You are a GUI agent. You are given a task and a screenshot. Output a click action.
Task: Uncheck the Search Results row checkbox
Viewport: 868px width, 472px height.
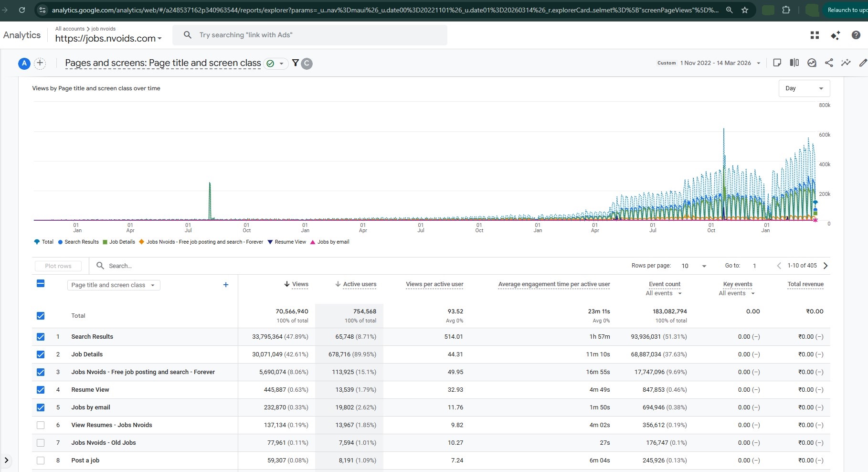click(x=41, y=337)
